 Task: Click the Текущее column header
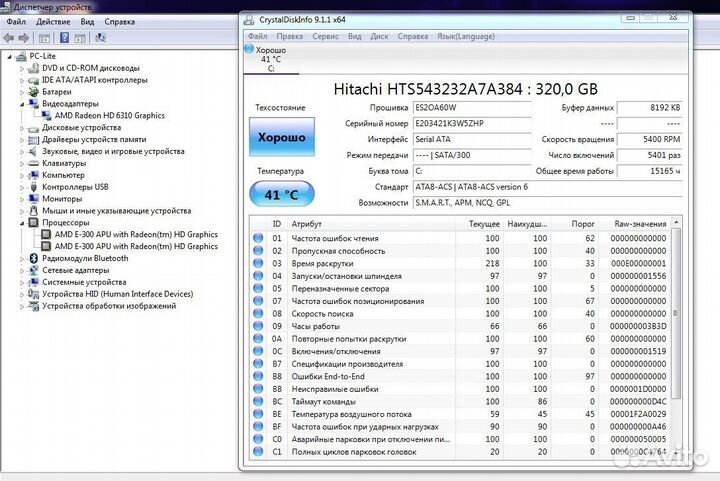[x=479, y=224]
